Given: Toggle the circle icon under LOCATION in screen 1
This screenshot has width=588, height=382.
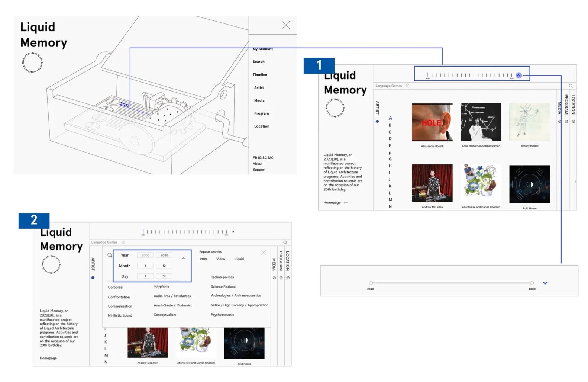Looking at the screenshot, I should click(x=574, y=121).
